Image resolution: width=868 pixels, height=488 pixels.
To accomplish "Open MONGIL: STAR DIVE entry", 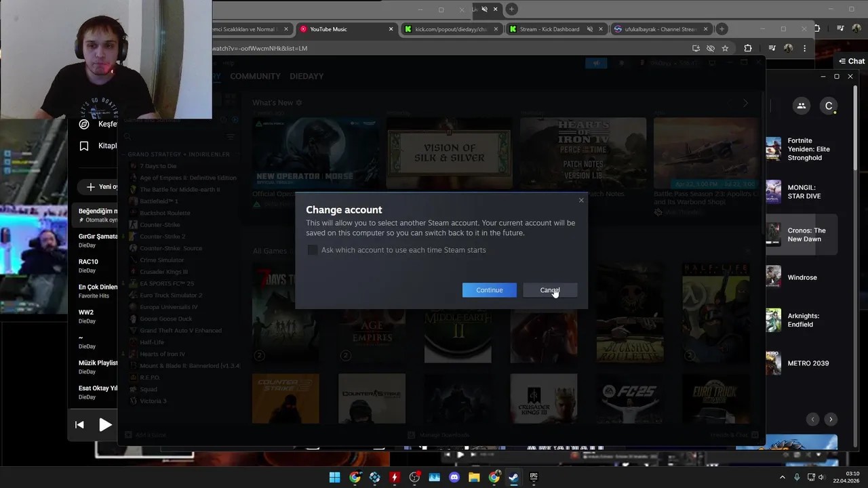I will pyautogui.click(x=802, y=192).
